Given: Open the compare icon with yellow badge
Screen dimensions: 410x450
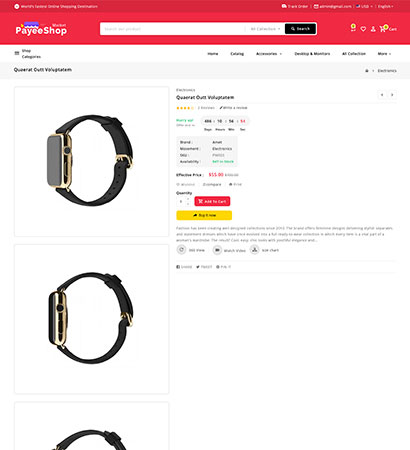Looking at the screenshot, I should pyautogui.click(x=353, y=28).
